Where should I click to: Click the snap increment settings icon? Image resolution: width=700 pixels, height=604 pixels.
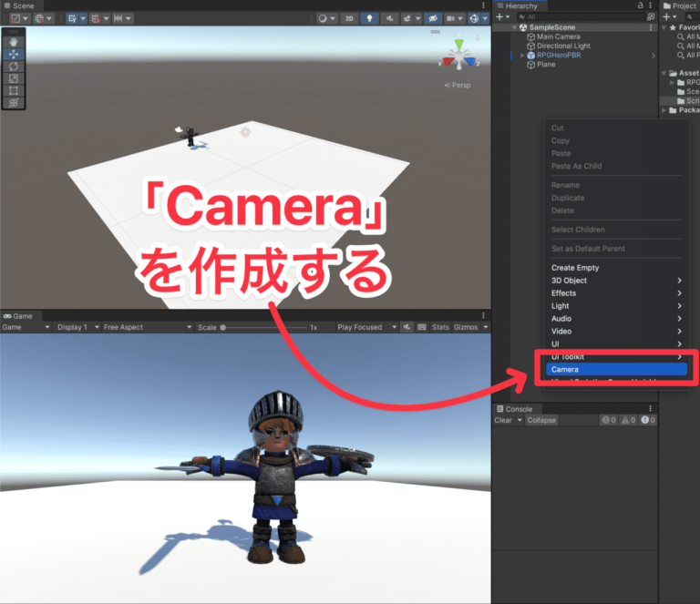tap(118, 18)
